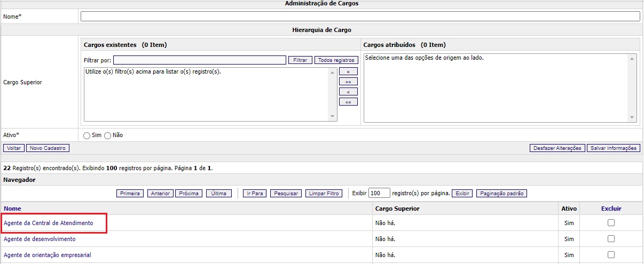Viewport: 644px width, 264px height.
Task: Click the Filtrar button
Action: pyautogui.click(x=300, y=60)
